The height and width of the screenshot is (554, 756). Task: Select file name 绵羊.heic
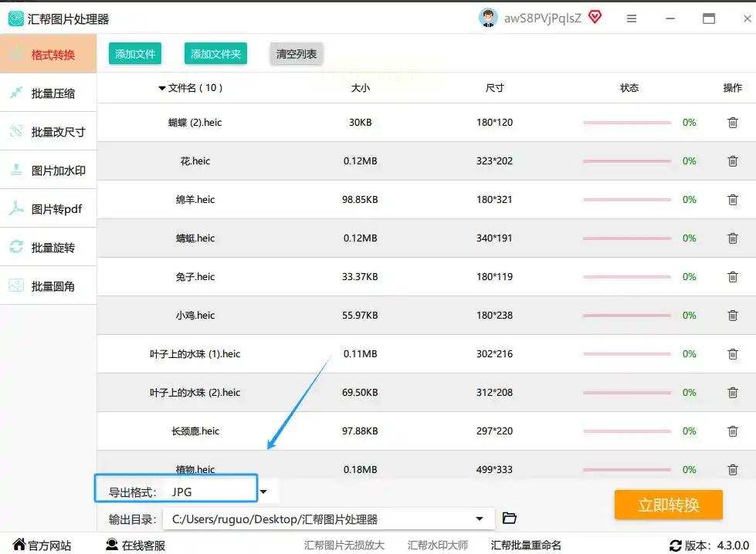tap(195, 199)
